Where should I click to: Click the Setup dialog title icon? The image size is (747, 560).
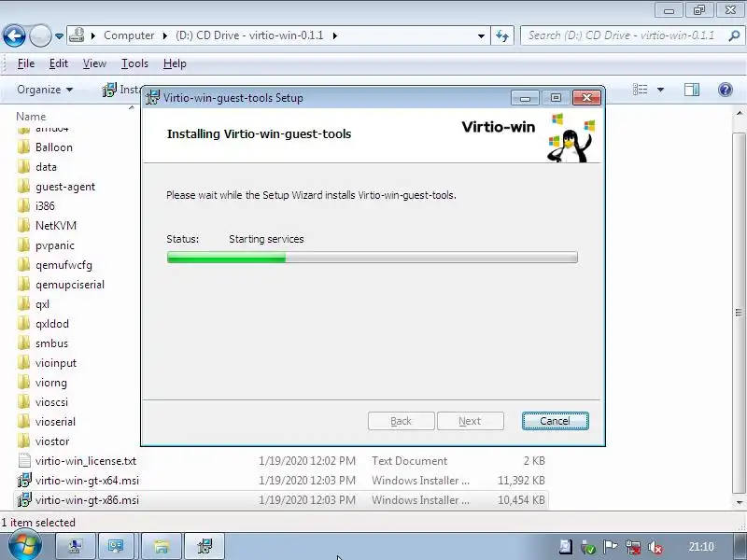pos(152,98)
